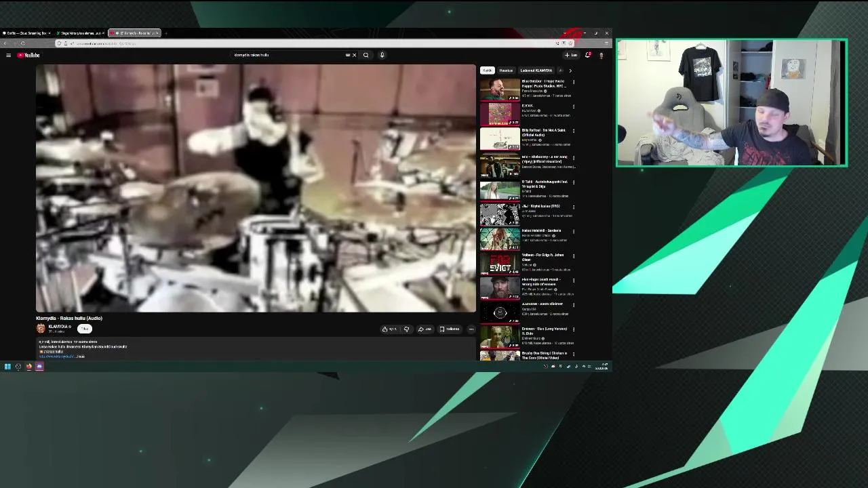Open options for Haloo Helsinki video
This screenshot has height=488, width=868.
pyautogui.click(x=574, y=231)
